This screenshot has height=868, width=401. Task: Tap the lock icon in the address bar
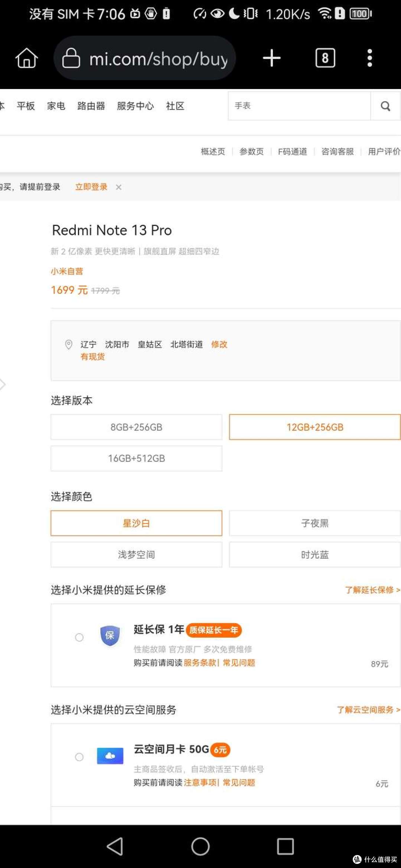click(71, 58)
